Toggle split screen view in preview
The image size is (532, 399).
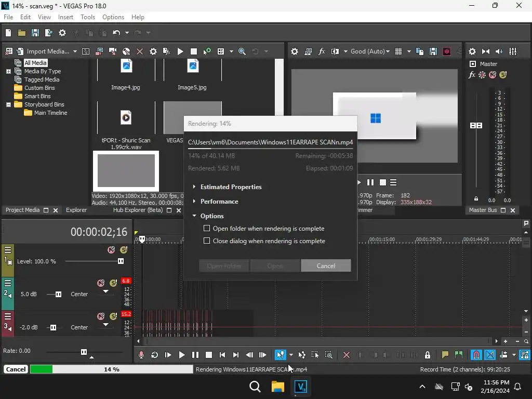[335, 51]
